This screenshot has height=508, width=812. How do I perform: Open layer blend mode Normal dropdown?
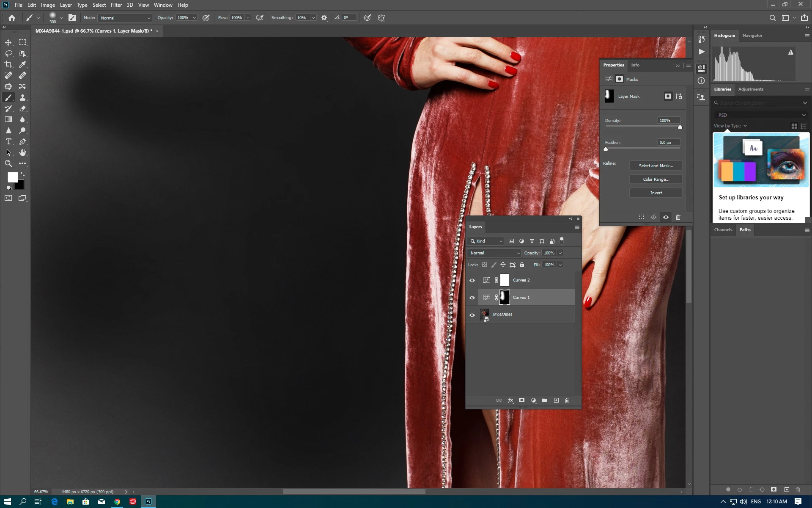tap(494, 253)
